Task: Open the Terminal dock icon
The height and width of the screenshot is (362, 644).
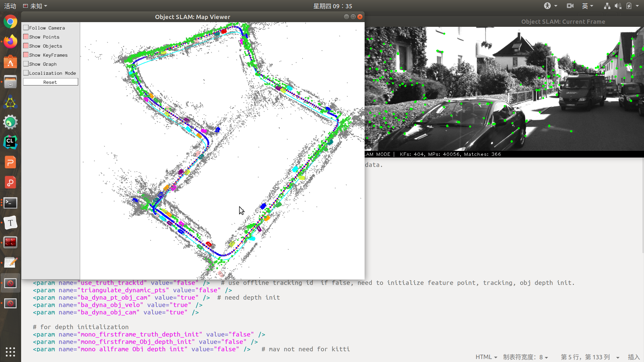Action: pos(10,203)
